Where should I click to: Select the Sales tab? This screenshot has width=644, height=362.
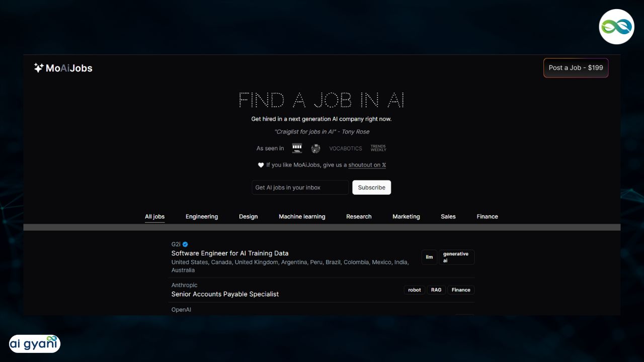[x=448, y=217]
